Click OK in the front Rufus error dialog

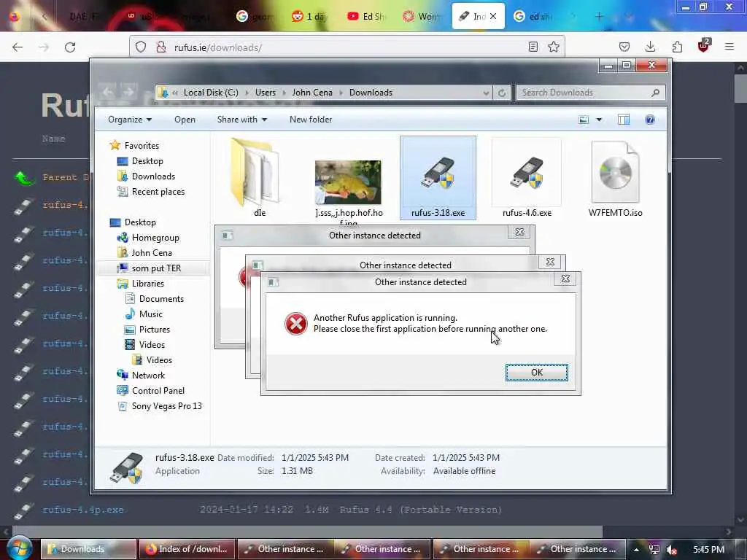click(x=536, y=373)
